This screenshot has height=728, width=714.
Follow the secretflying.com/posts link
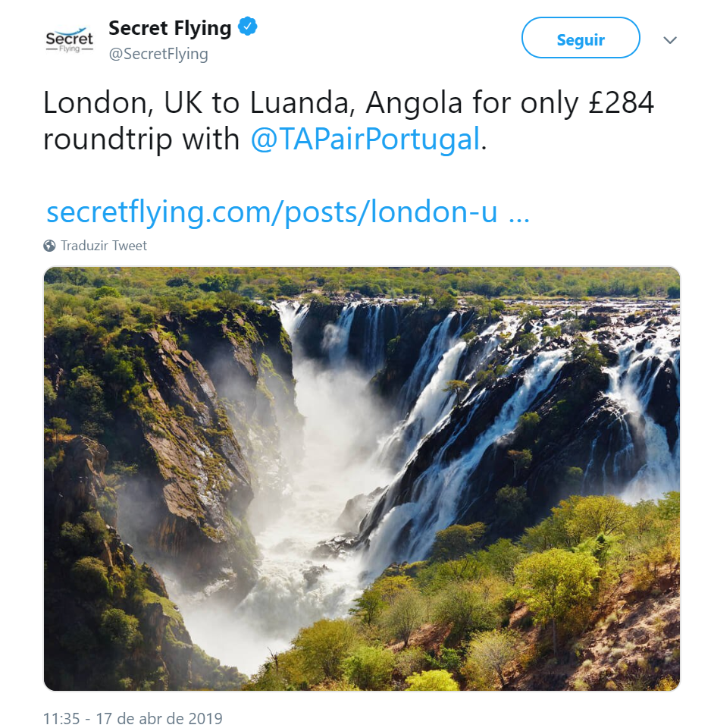pyautogui.click(x=271, y=212)
